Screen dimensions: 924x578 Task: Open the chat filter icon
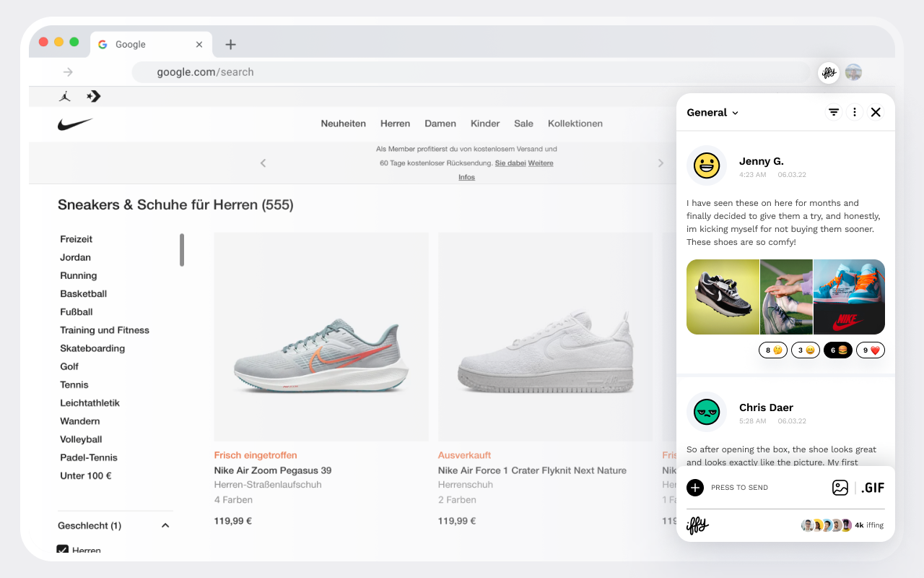[x=834, y=112]
